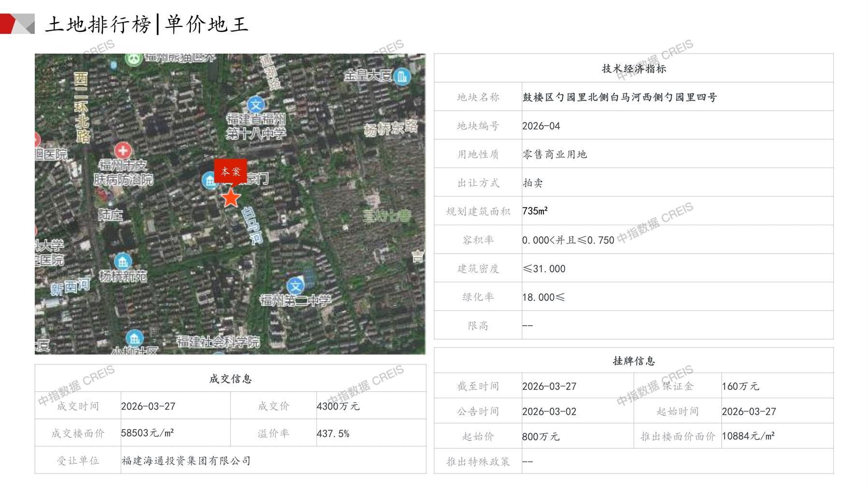Select the 挂牌信息 section header

pyautogui.click(x=633, y=361)
